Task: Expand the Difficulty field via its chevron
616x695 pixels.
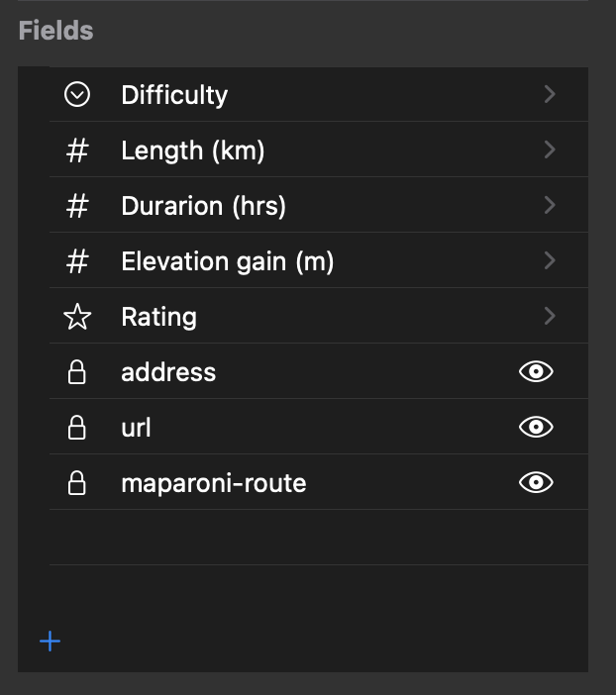Action: click(x=550, y=94)
